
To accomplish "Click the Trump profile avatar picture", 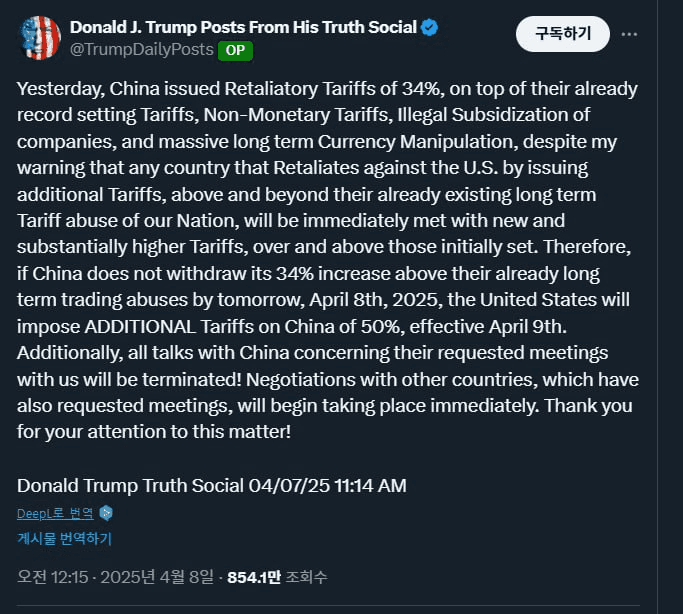I will 39,38.
